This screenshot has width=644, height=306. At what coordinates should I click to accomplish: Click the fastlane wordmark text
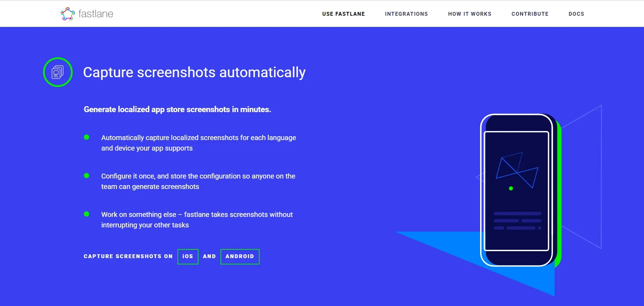(x=96, y=14)
